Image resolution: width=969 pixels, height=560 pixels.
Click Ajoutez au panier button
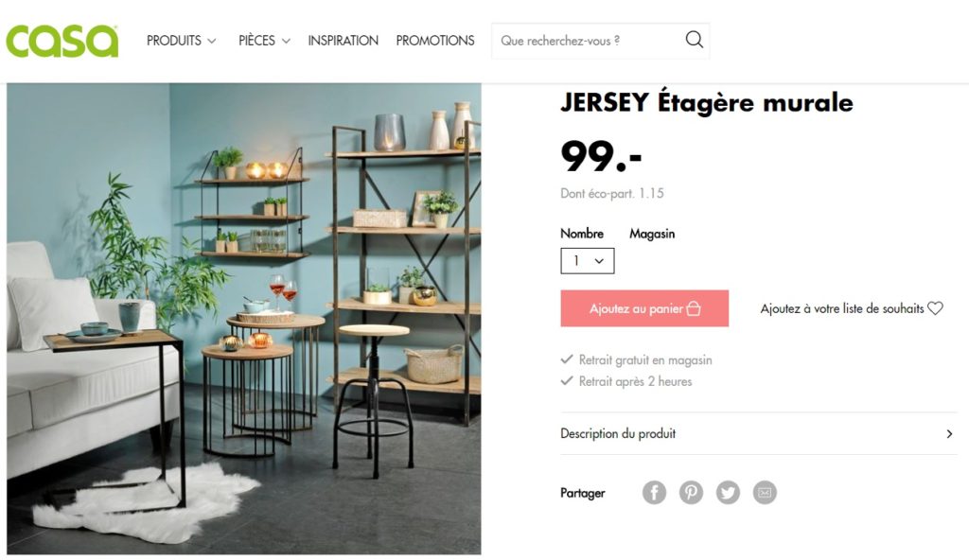(644, 307)
